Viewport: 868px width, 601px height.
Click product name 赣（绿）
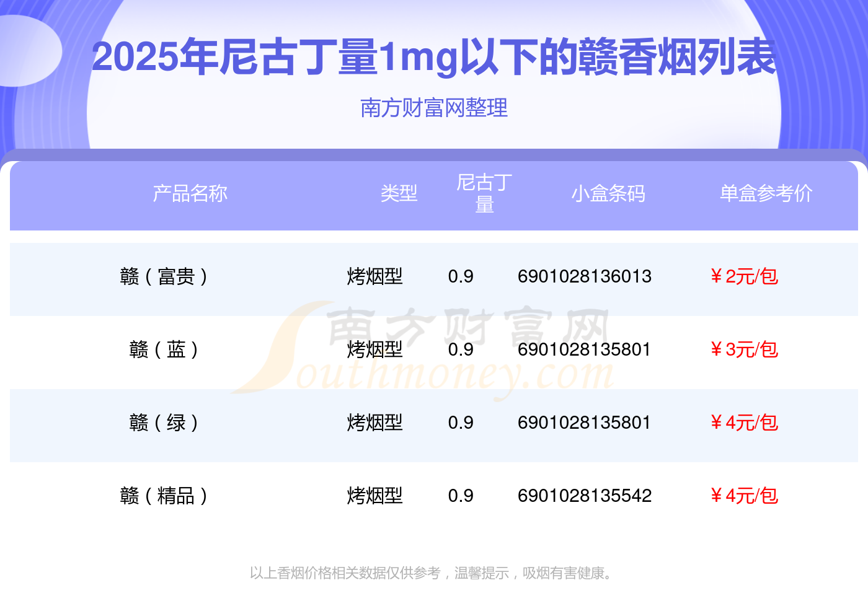pyautogui.click(x=164, y=423)
